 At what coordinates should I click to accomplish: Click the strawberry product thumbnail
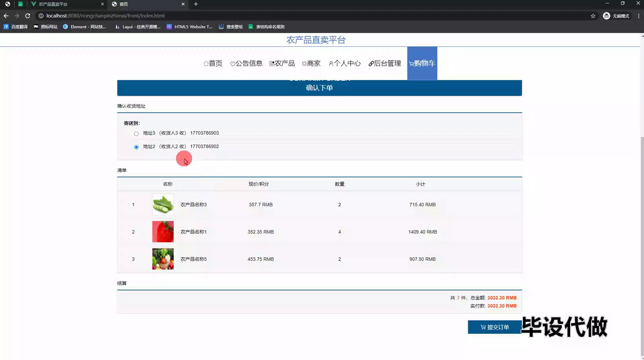tap(163, 232)
